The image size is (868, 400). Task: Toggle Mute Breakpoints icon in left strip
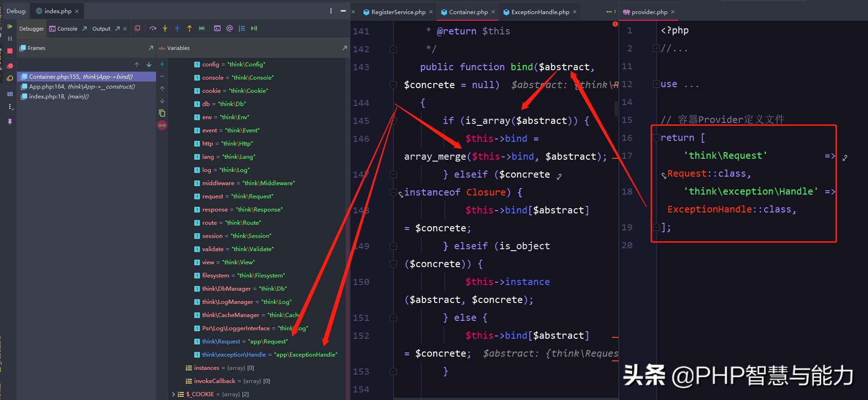(10, 78)
